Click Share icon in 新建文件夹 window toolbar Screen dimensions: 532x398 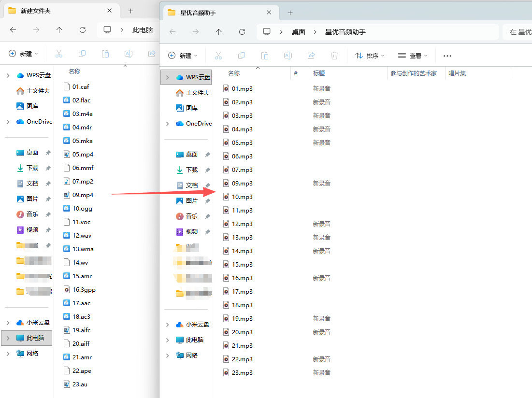(152, 54)
